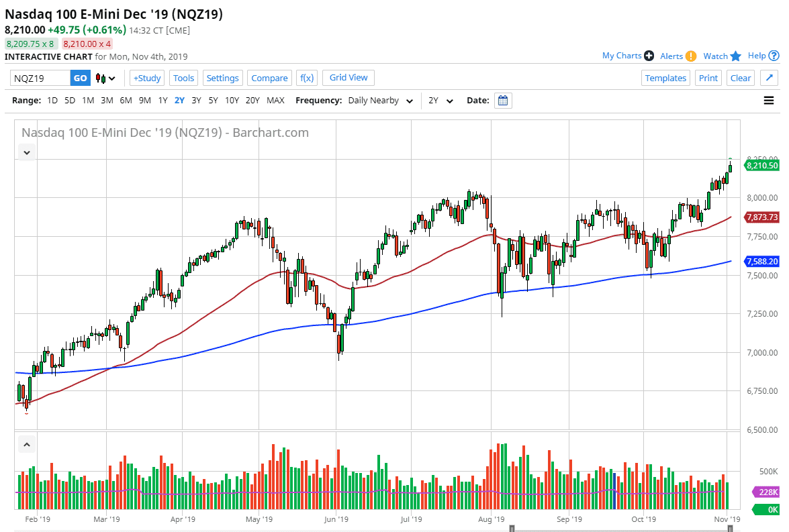Open the Settings dialog

coord(222,78)
